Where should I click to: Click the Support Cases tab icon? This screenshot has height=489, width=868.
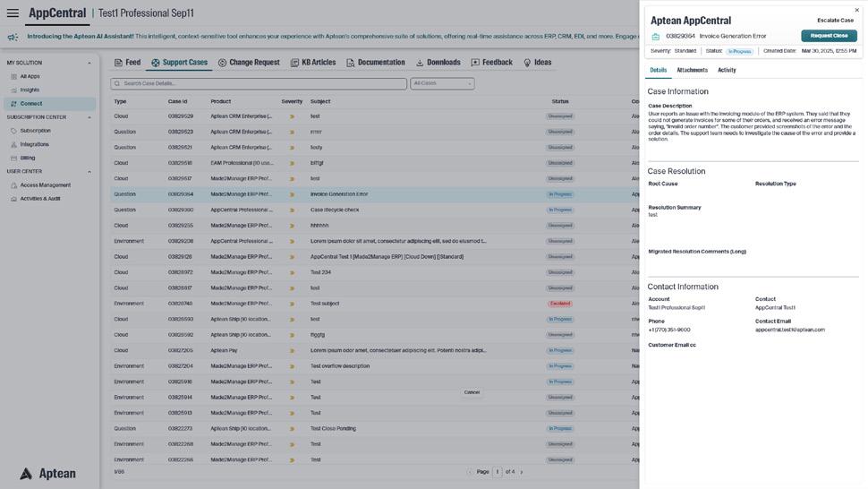[156, 63]
